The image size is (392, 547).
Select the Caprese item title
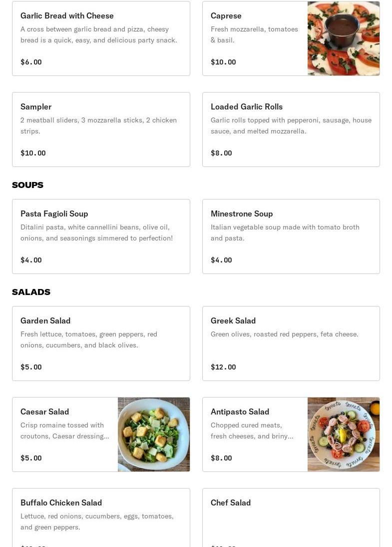[x=226, y=16]
